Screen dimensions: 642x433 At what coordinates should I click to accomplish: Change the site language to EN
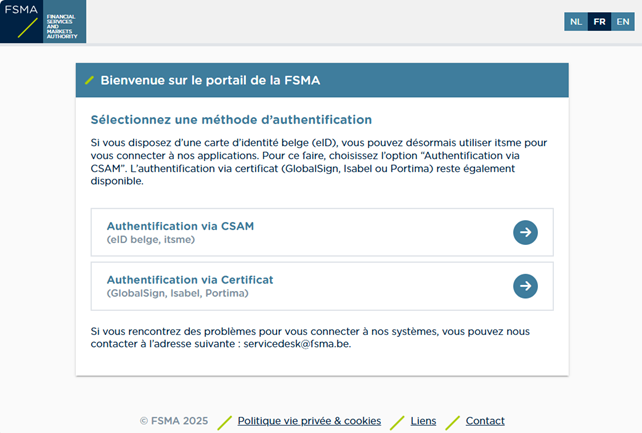(622, 21)
